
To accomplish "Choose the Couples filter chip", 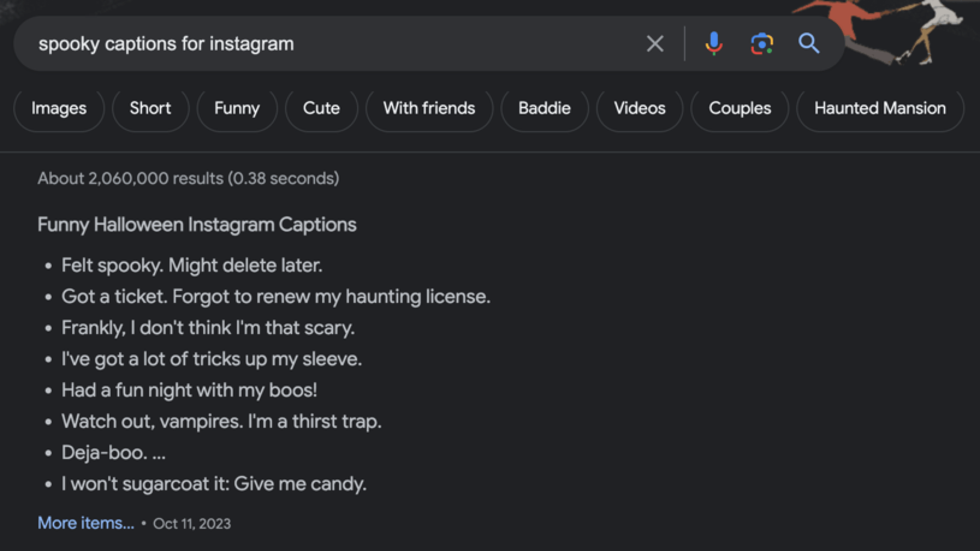I will 740,108.
